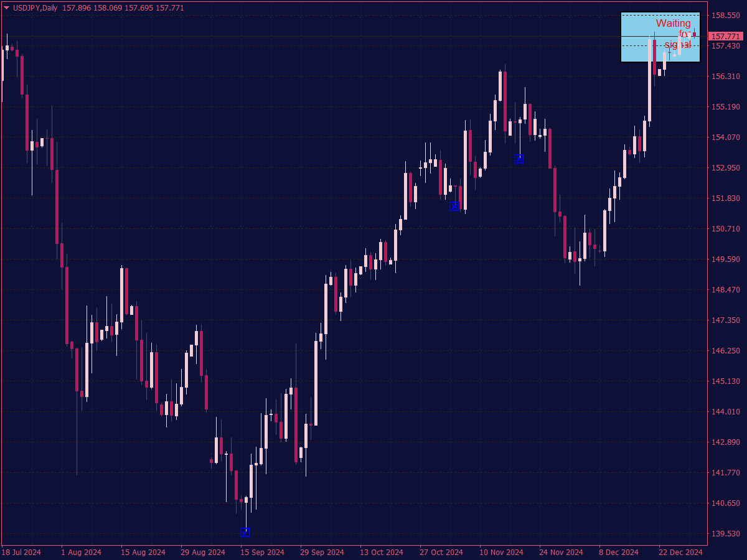Click the 10 Nov 2024 date label
The height and width of the screenshot is (560, 747).
[x=501, y=552]
